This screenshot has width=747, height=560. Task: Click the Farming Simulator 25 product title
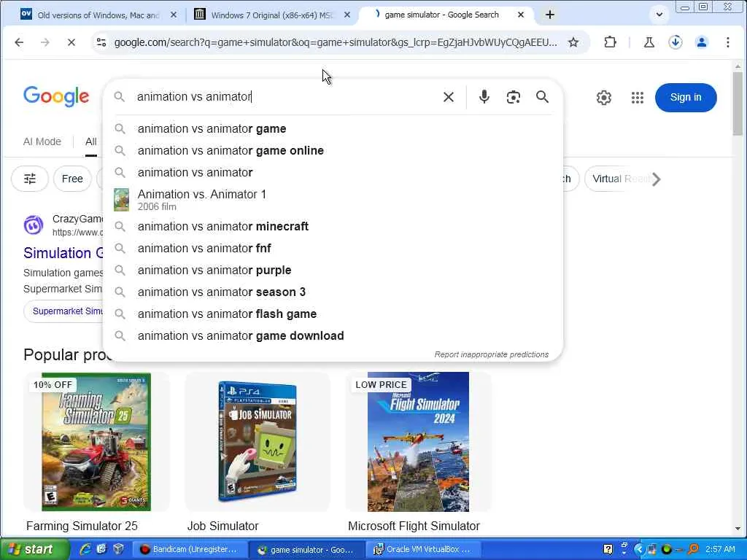pos(82,526)
